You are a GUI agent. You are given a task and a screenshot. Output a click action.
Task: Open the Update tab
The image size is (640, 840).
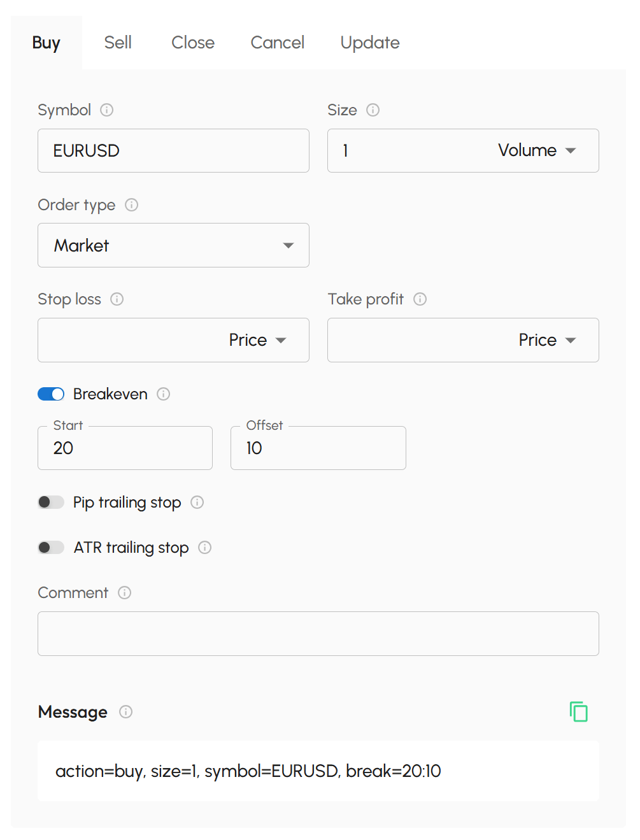pos(370,43)
